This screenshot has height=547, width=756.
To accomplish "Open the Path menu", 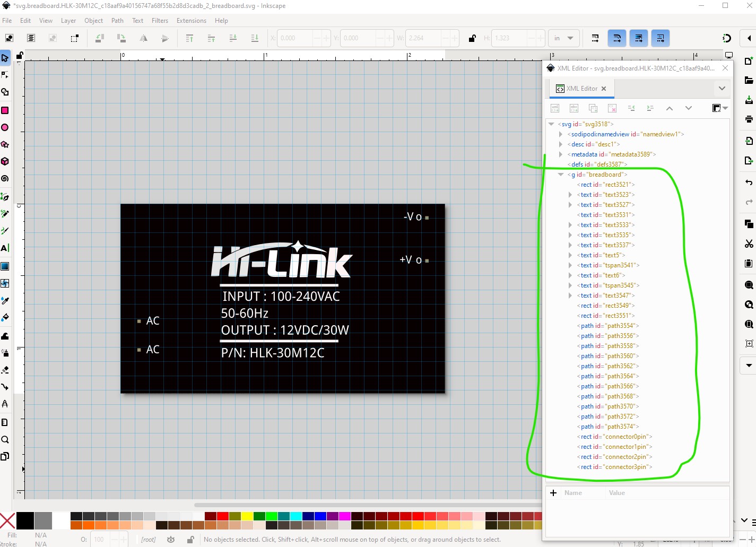I will [117, 21].
